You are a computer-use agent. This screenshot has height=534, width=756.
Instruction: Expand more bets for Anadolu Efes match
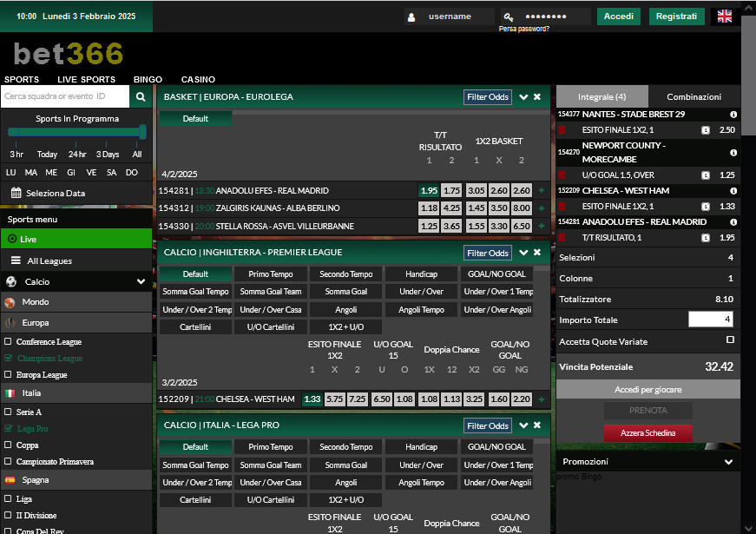[x=542, y=190]
